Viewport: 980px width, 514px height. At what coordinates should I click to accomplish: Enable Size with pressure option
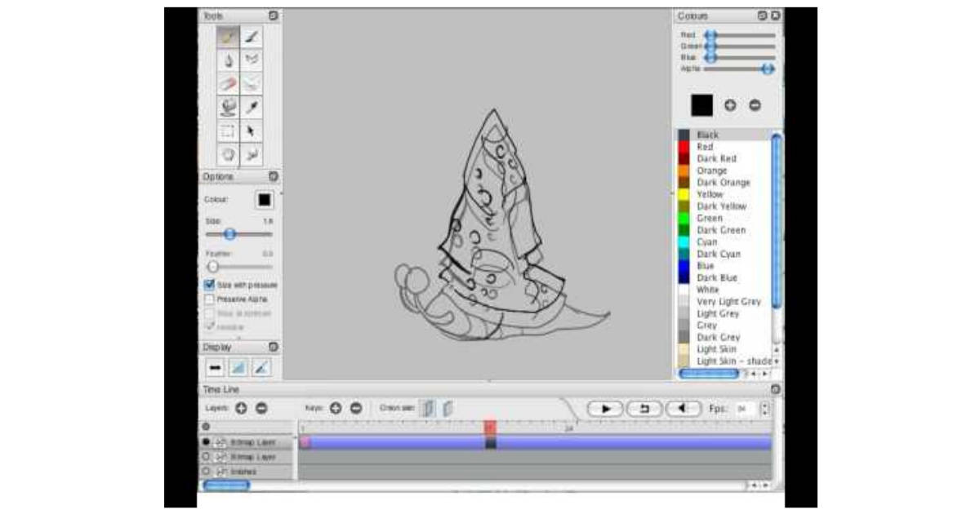click(x=210, y=286)
